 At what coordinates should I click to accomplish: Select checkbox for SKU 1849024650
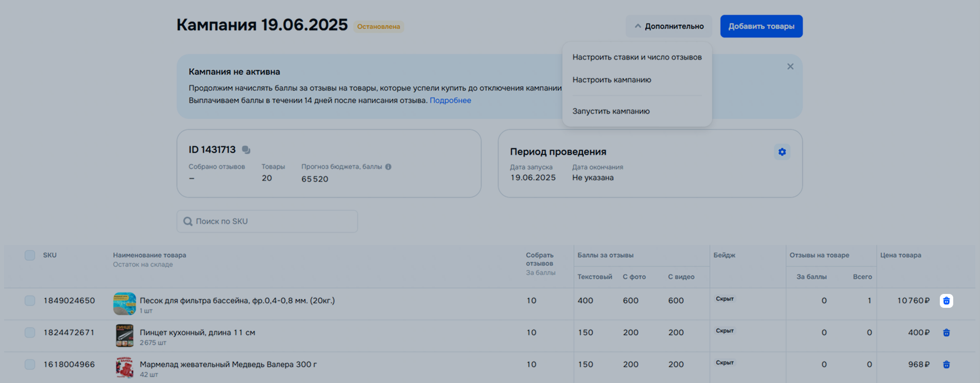click(30, 301)
